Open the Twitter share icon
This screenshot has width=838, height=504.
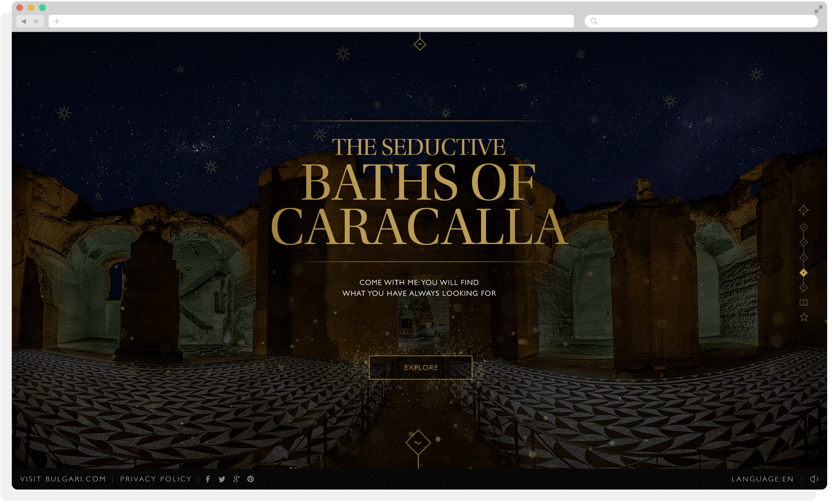tap(222, 479)
